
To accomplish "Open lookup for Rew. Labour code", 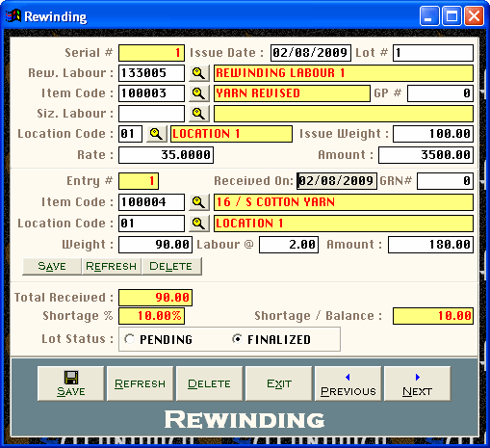I will 199,73.
